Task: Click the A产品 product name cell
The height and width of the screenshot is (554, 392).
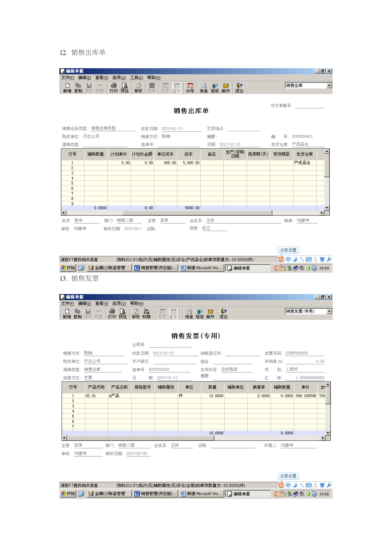Action: click(x=120, y=395)
